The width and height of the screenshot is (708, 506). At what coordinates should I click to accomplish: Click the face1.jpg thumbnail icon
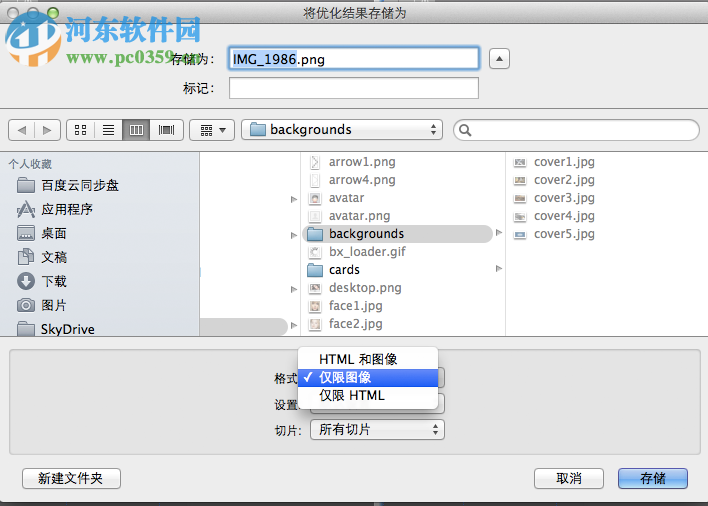tap(315, 306)
